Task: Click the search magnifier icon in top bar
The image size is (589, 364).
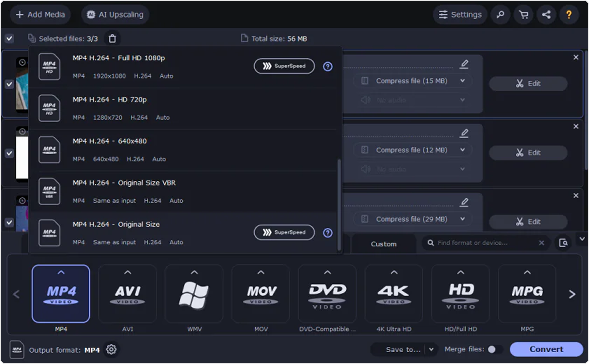Action: click(x=500, y=15)
